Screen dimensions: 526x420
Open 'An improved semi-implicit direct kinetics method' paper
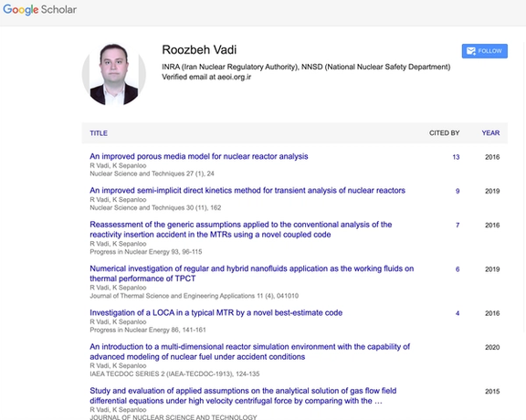pos(247,190)
